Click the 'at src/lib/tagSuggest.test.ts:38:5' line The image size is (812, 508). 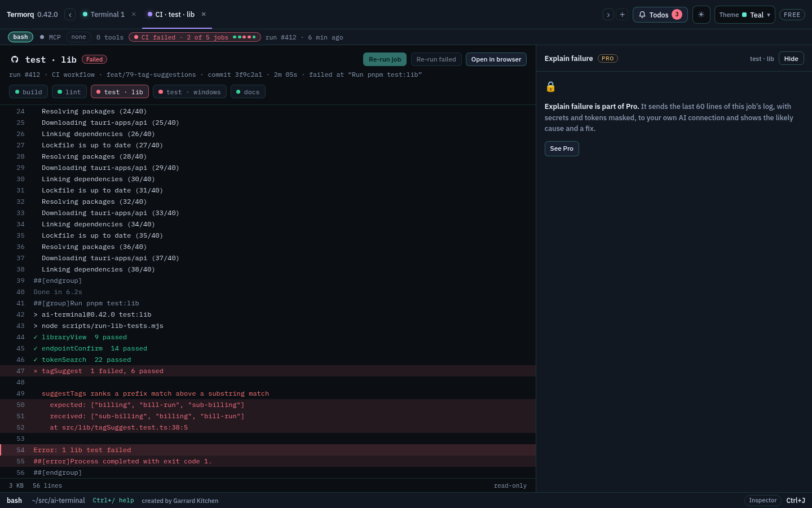click(268, 427)
